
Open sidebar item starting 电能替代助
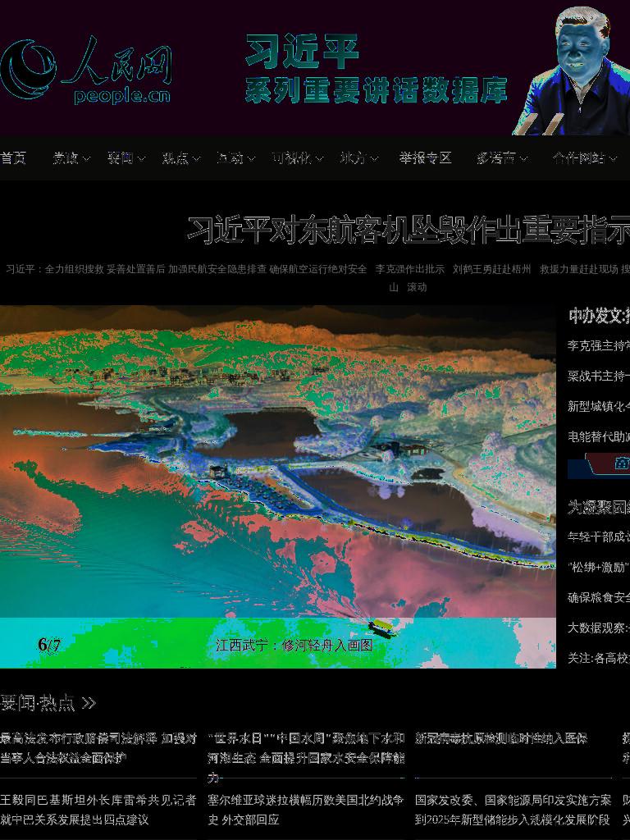click(x=599, y=437)
